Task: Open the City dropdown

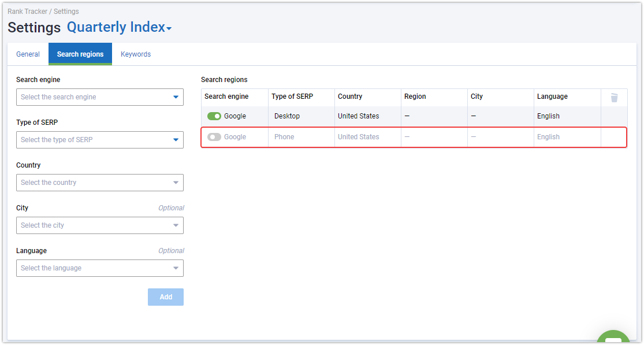Action: pyautogui.click(x=100, y=225)
